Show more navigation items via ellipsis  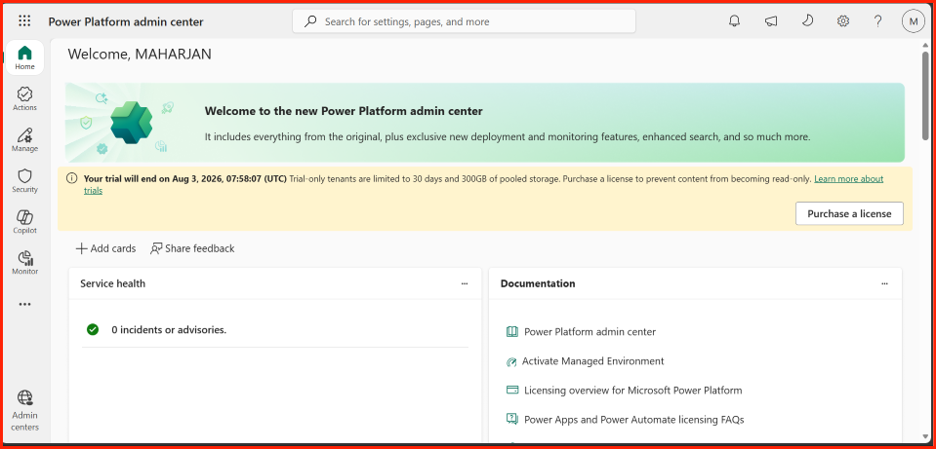point(24,304)
